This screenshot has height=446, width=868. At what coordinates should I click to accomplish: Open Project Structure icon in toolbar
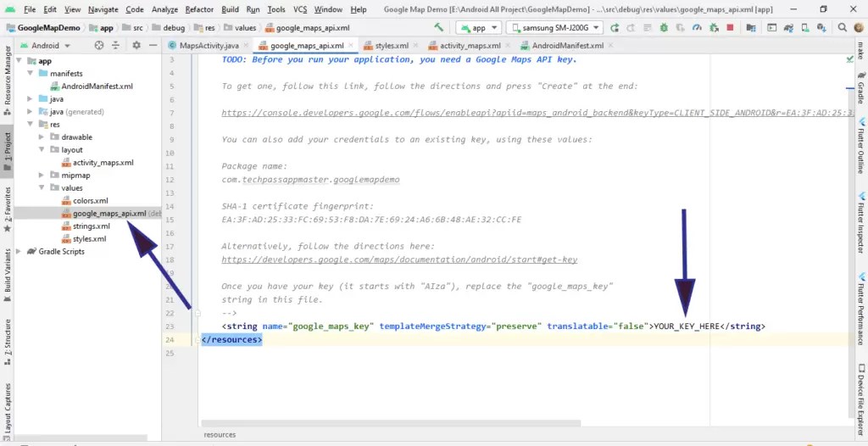tap(751, 28)
